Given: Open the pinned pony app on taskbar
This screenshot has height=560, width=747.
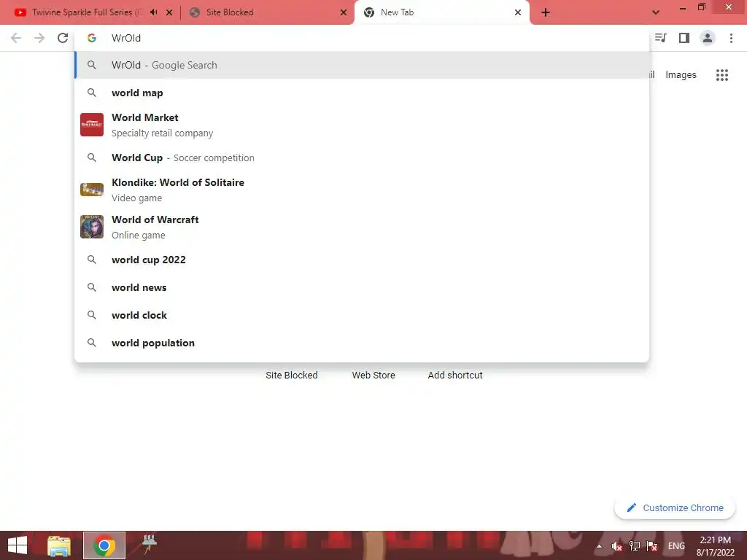Looking at the screenshot, I should click(x=149, y=545).
